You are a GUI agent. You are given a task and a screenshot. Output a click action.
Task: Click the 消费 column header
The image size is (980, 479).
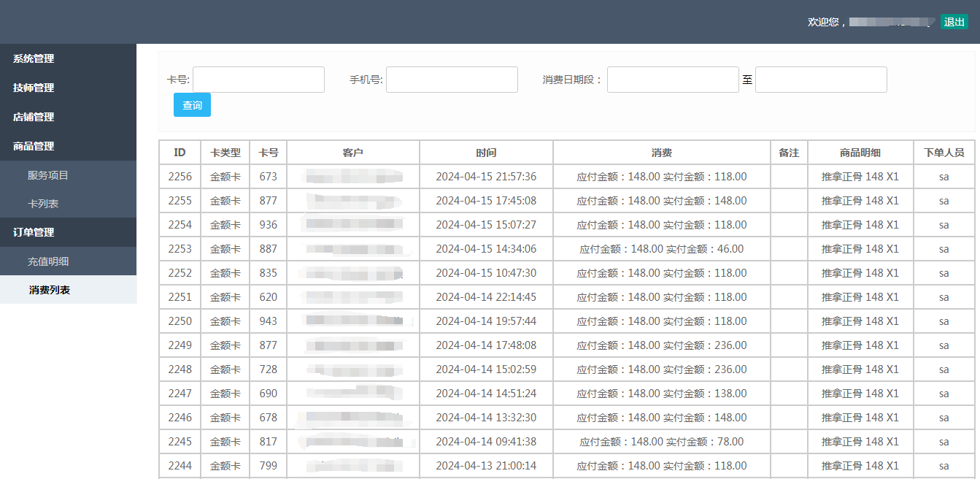[662, 153]
